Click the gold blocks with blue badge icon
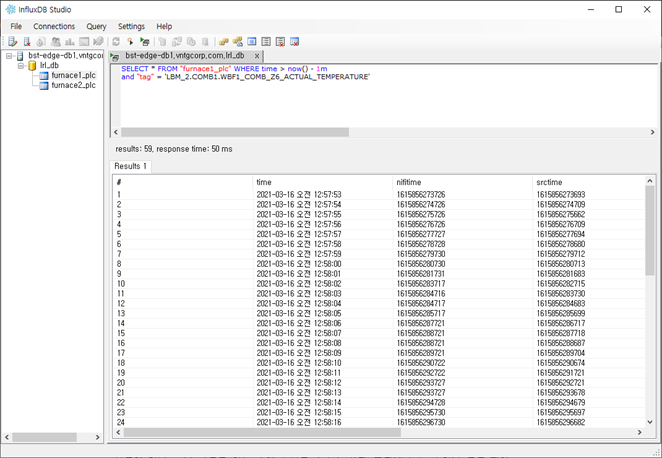This screenshot has height=458, width=662. tap(238, 41)
